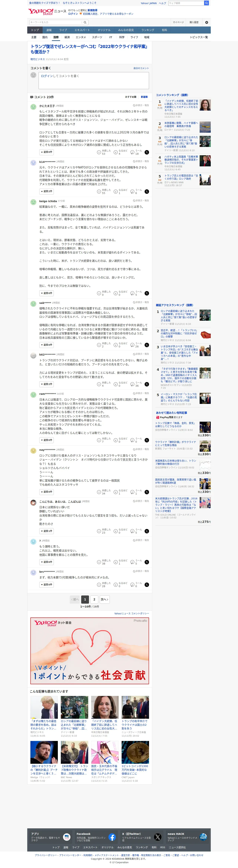
Task: Open the RSS link in footer
Action: [163, 847]
